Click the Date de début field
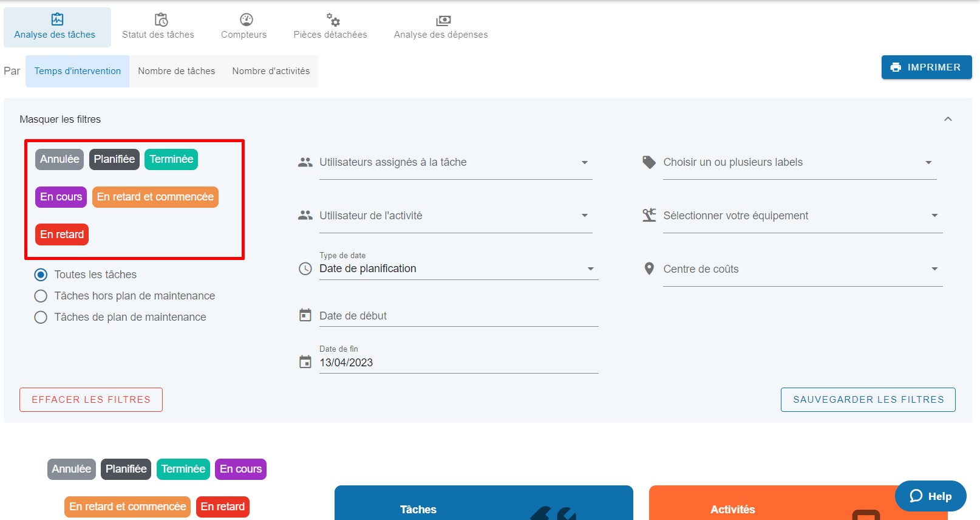Viewport: 980px width, 520px height. [458, 316]
